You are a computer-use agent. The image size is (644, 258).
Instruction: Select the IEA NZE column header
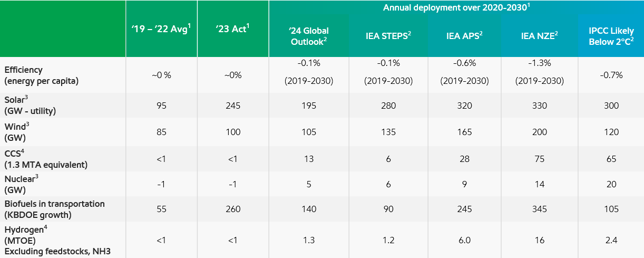tap(540, 36)
